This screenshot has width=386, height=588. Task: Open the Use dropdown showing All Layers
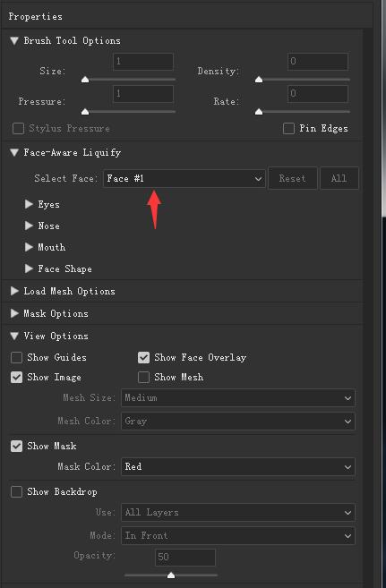pos(238,513)
